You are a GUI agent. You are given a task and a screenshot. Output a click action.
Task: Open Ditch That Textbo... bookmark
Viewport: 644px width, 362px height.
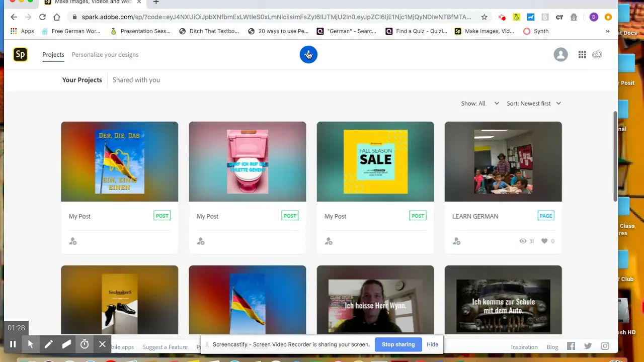tap(209, 31)
